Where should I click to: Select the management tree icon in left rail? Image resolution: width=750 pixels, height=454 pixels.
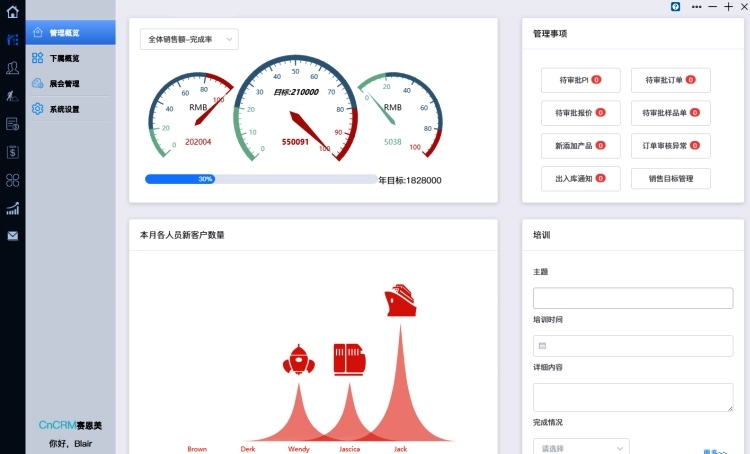click(x=12, y=40)
